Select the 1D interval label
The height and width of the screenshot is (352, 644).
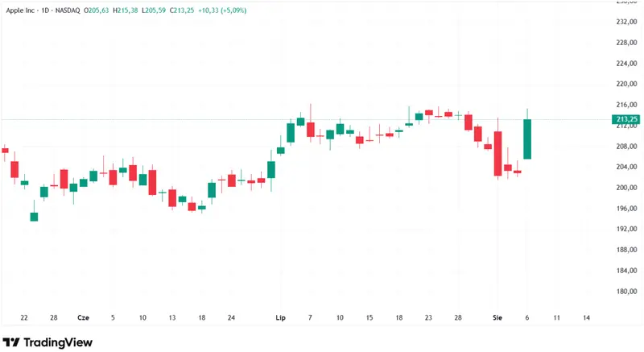coord(45,10)
